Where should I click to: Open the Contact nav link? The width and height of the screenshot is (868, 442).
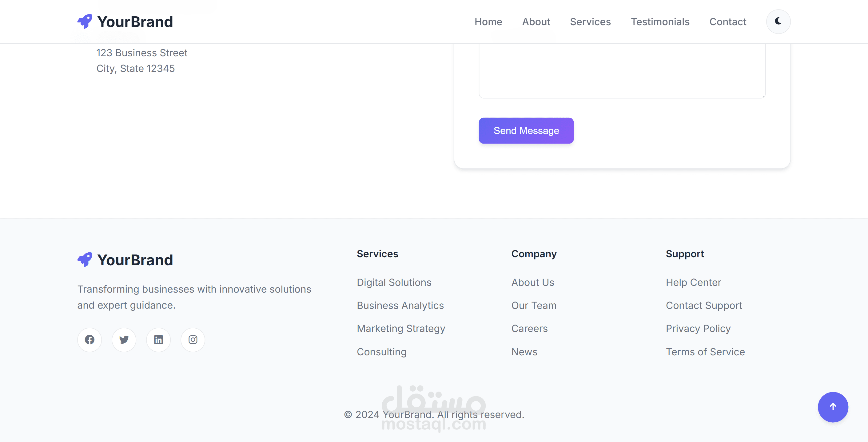pos(727,22)
